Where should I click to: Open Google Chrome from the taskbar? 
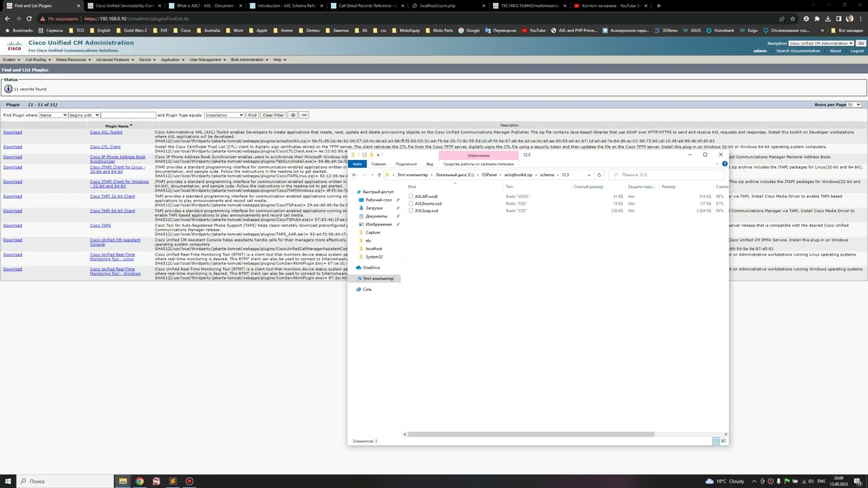point(140,481)
